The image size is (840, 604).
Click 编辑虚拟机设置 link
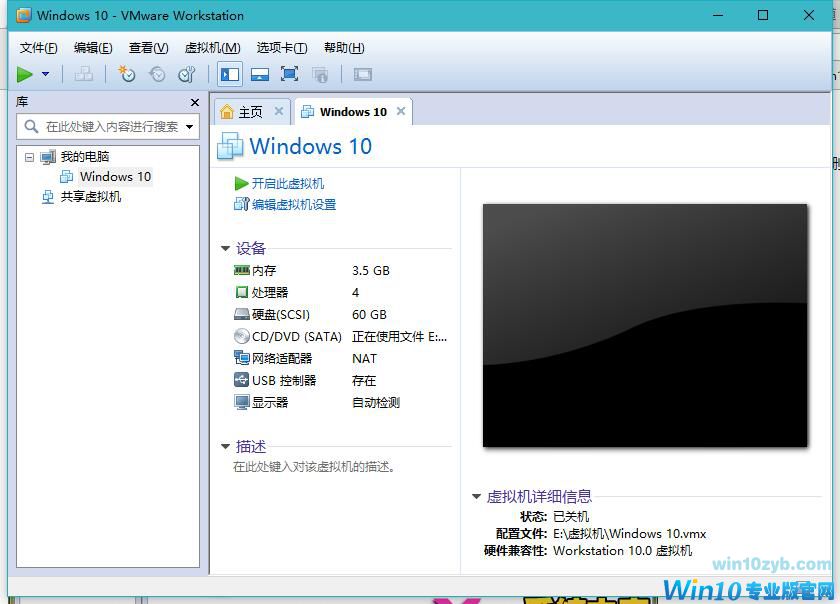tap(293, 205)
